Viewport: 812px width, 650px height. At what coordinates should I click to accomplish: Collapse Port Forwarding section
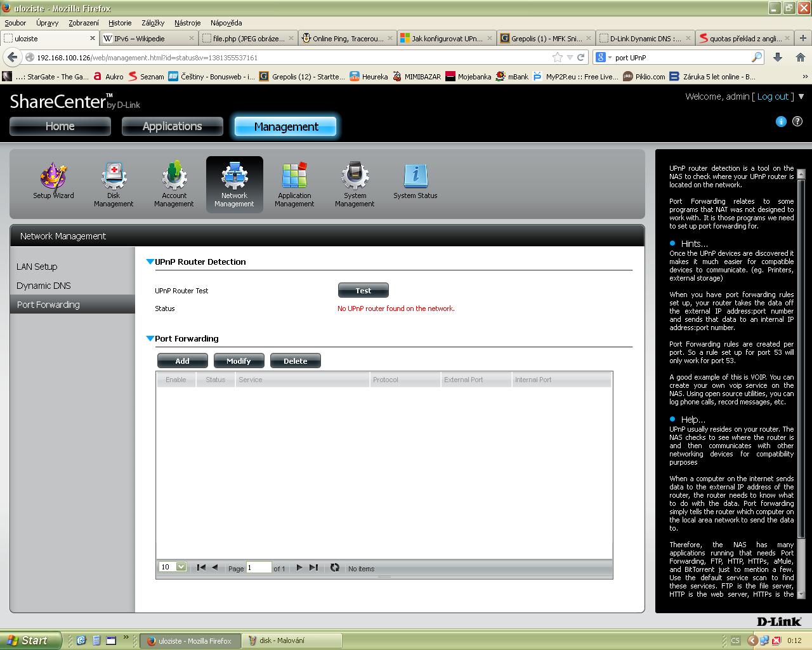(150, 338)
